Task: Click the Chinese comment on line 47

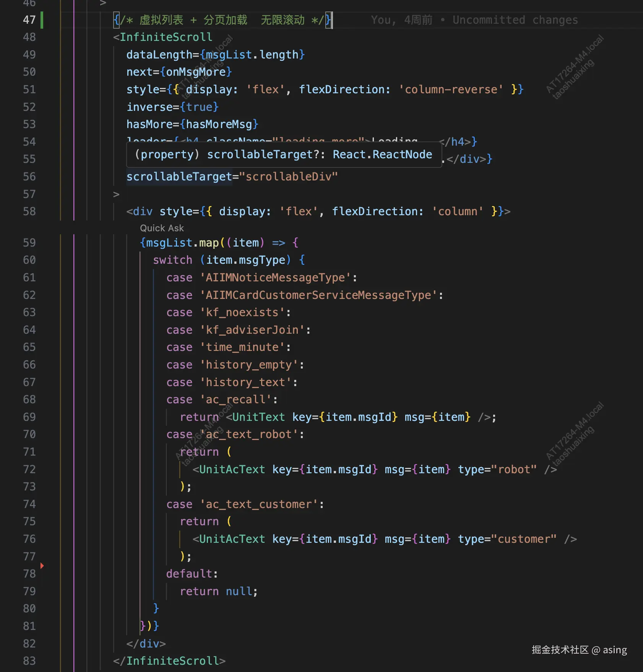Action: pyautogui.click(x=222, y=20)
